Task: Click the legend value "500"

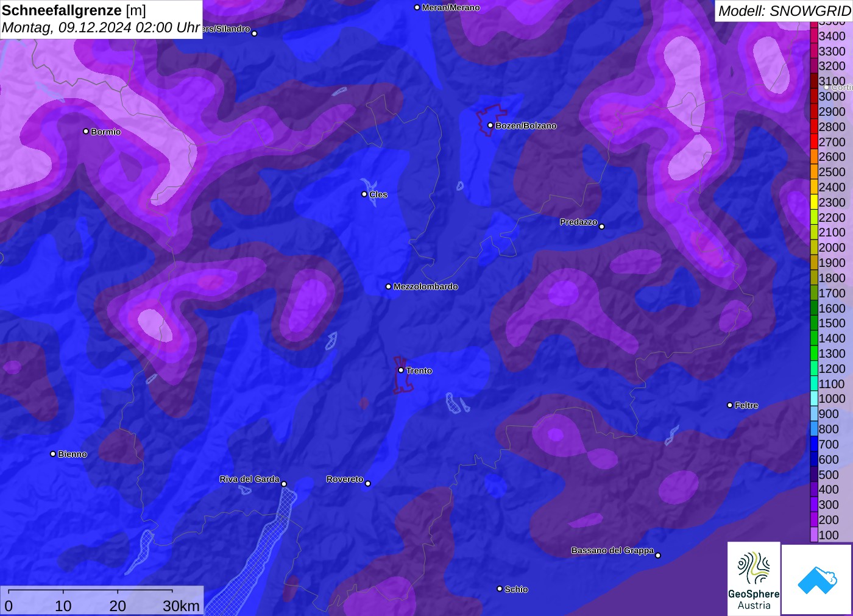Action: tap(829, 475)
